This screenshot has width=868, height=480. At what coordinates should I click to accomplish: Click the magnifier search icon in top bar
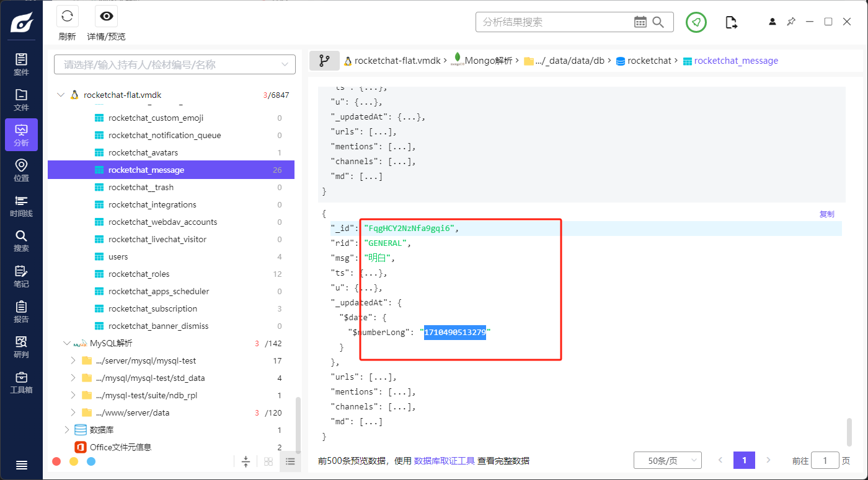coord(659,22)
